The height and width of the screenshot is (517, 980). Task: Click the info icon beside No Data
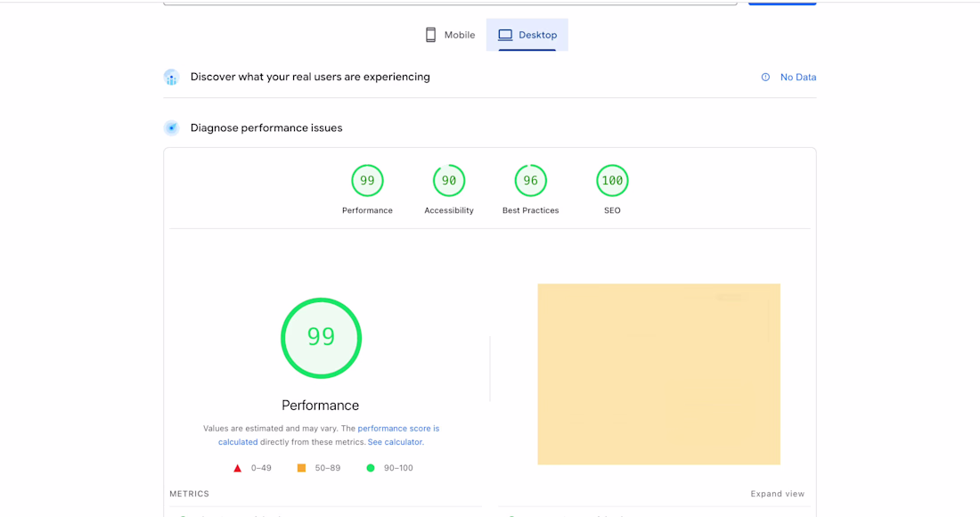[765, 78]
